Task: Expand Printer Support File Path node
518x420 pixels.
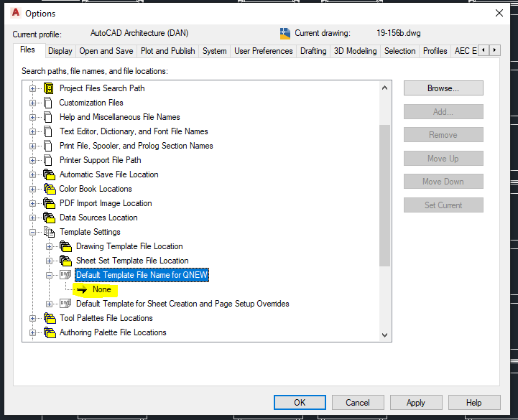Action: [x=32, y=161]
